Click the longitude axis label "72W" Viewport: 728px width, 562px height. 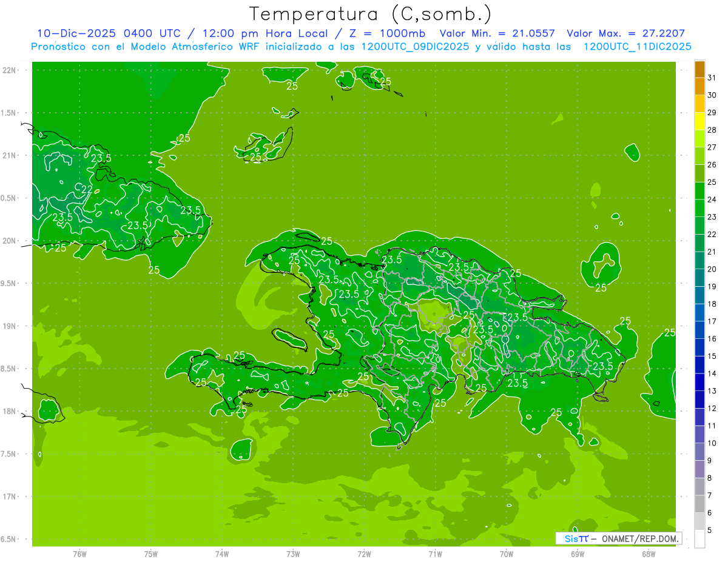coord(364,555)
